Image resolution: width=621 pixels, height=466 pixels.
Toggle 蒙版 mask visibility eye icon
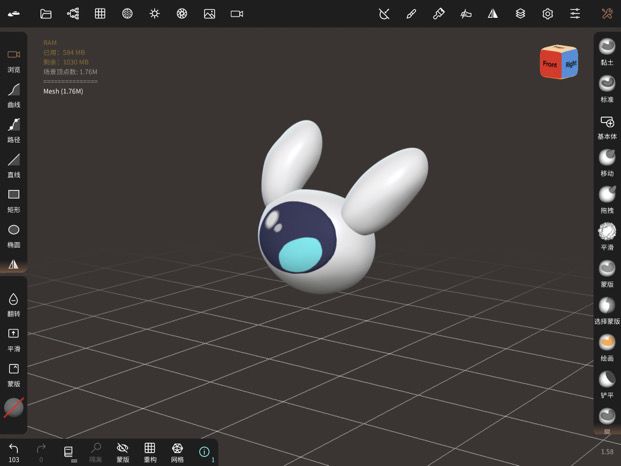(123, 453)
